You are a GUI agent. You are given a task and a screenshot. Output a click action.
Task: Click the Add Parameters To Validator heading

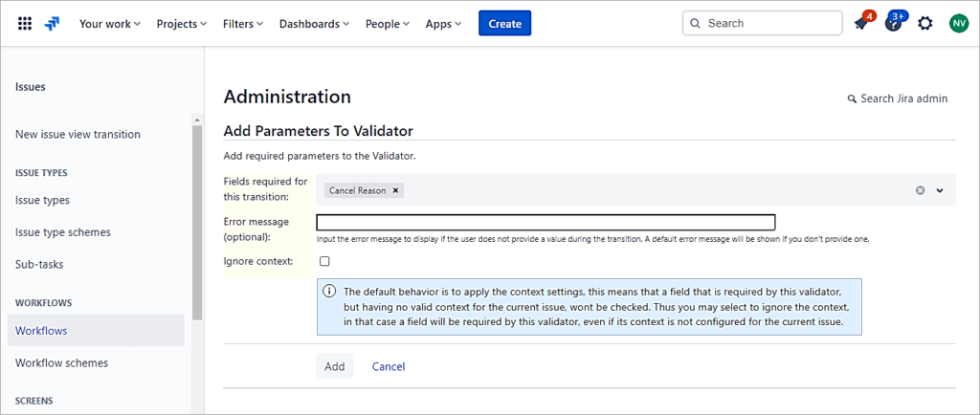coord(318,131)
